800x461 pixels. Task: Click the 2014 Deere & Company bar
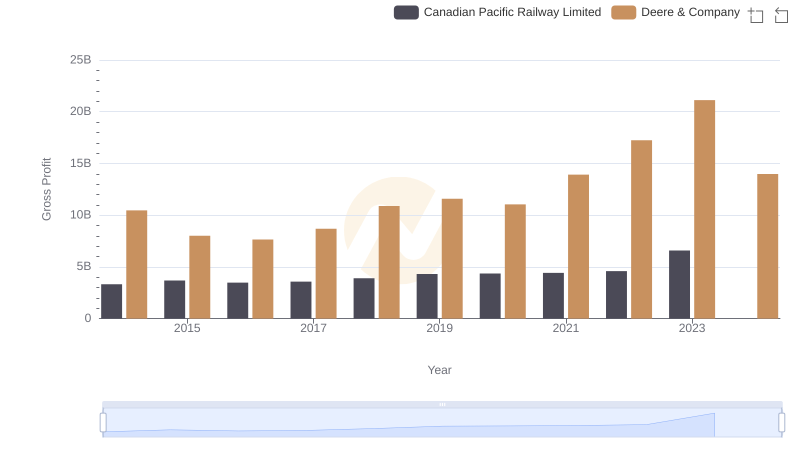tap(137, 265)
